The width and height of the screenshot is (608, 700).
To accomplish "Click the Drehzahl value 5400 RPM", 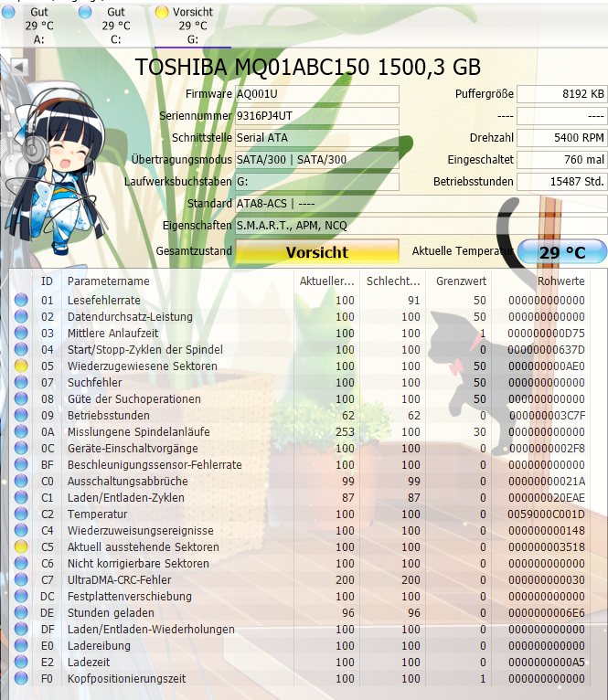I will [562, 138].
